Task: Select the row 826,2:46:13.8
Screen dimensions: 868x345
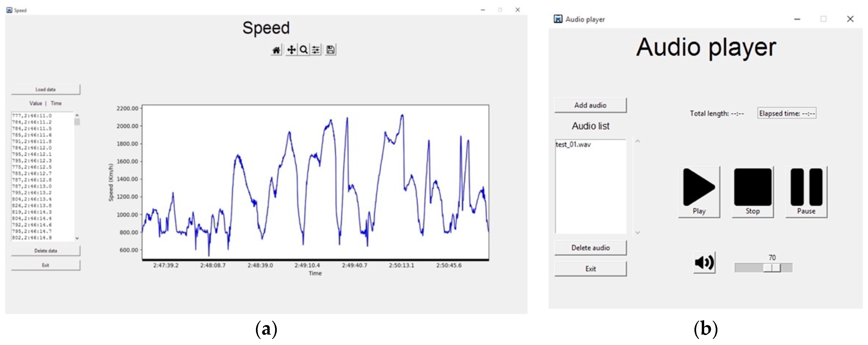Action: [x=32, y=206]
